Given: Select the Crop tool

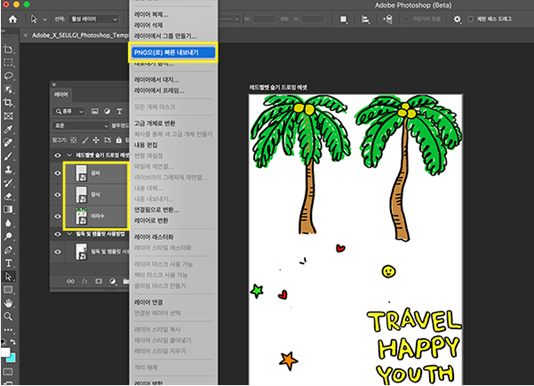Looking at the screenshot, I should 9,103.
